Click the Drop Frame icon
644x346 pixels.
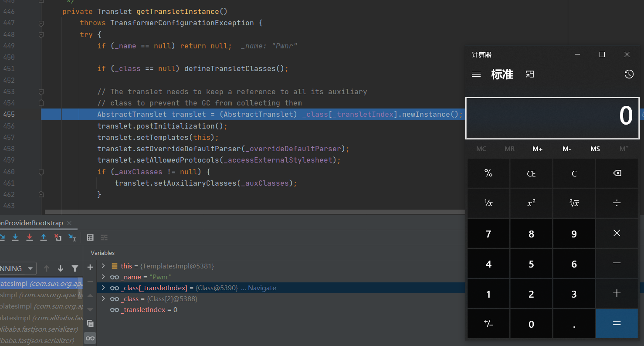(58, 237)
